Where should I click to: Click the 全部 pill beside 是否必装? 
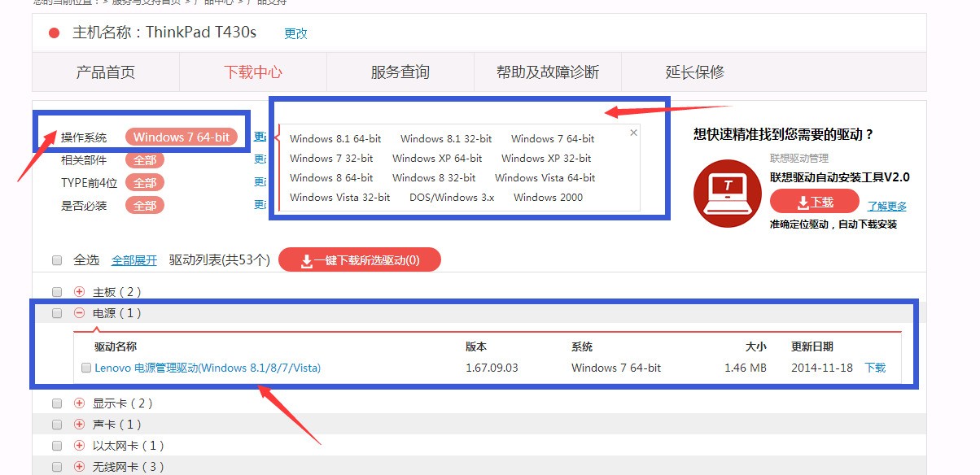[145, 206]
